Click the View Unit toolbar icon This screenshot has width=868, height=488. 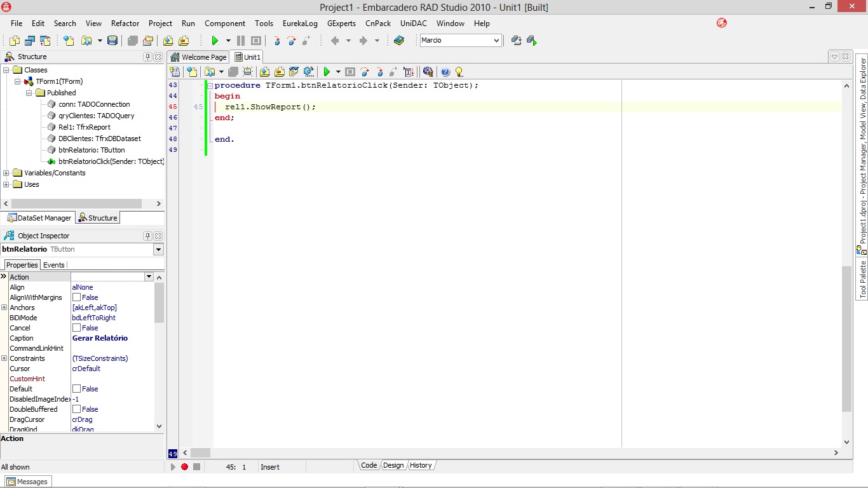15,41
